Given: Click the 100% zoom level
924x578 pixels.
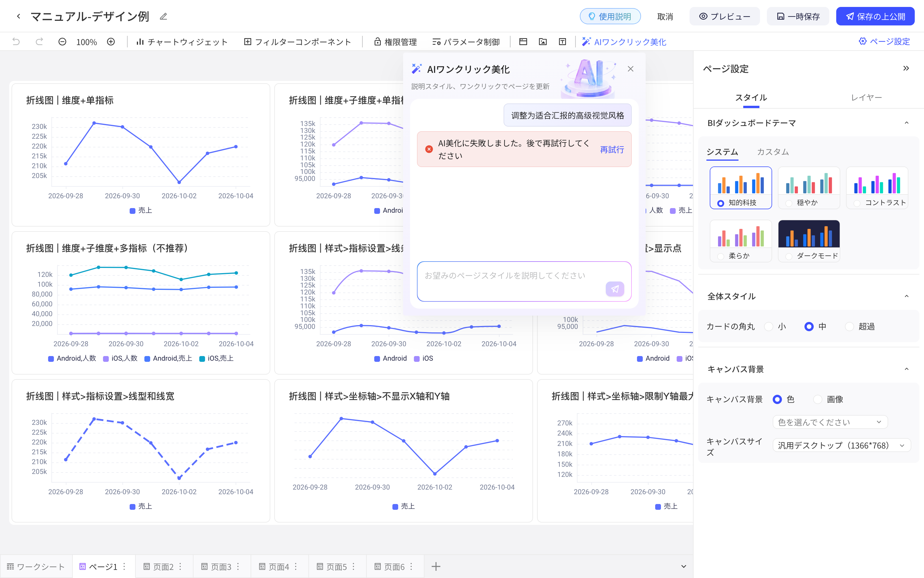Looking at the screenshot, I should [87, 42].
